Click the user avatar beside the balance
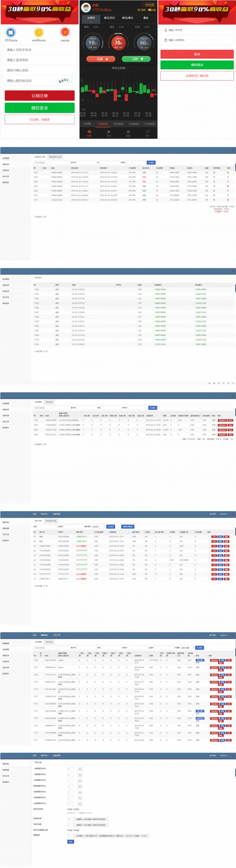 coord(86,7)
